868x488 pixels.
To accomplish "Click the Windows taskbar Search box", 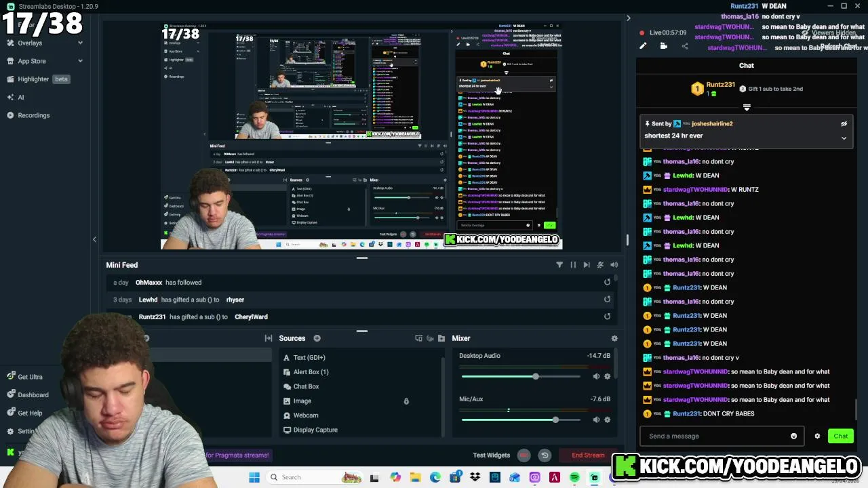I will pos(315,477).
